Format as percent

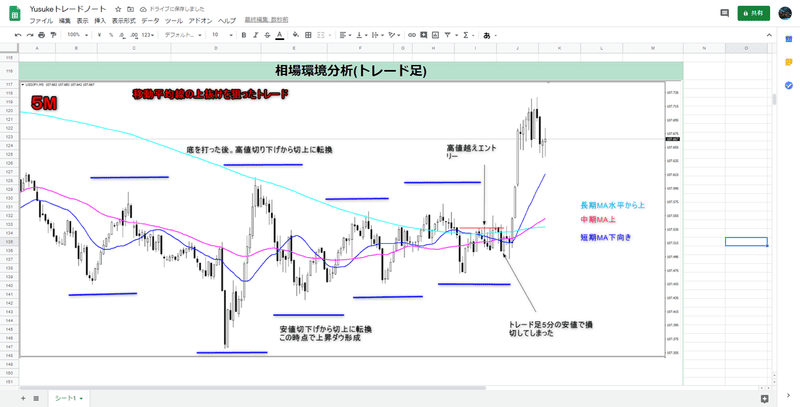(x=111, y=35)
